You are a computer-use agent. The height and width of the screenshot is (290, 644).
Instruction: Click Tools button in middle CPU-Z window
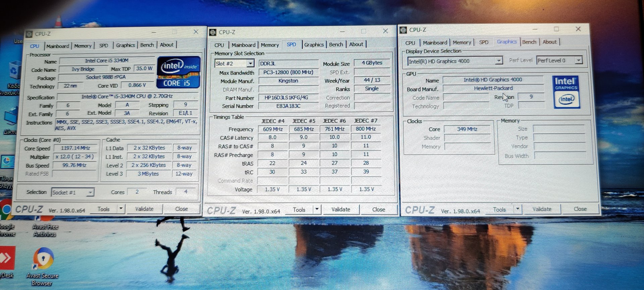click(x=299, y=209)
